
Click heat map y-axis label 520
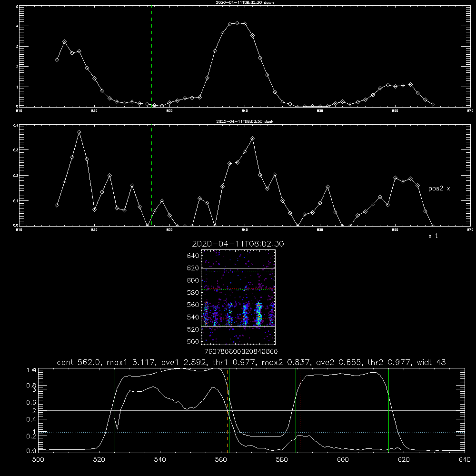[193, 329]
